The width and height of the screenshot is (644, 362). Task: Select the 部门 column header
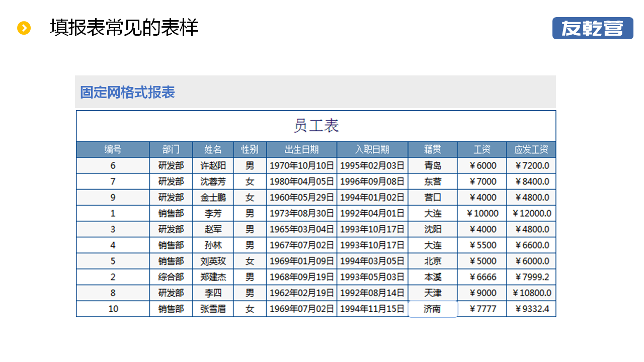pyautogui.click(x=171, y=149)
